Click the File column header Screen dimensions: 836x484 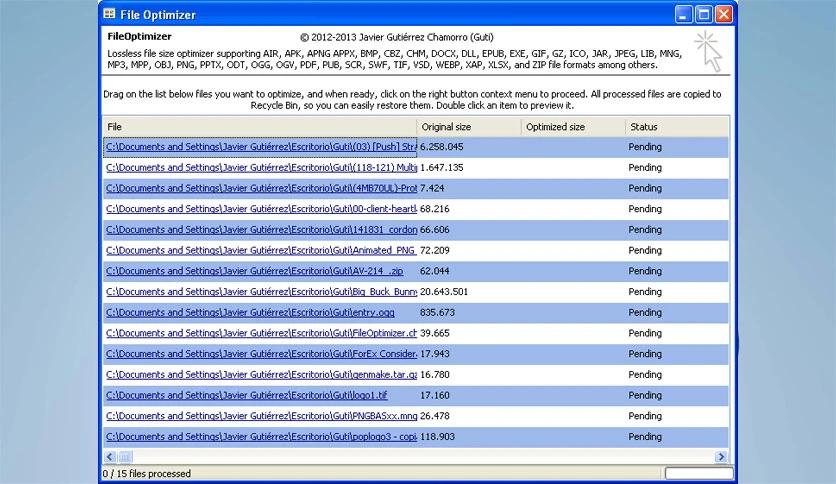coord(259,127)
